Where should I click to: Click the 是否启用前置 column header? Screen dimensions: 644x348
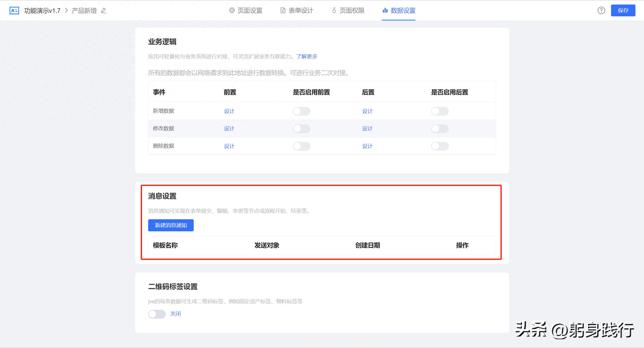point(311,92)
